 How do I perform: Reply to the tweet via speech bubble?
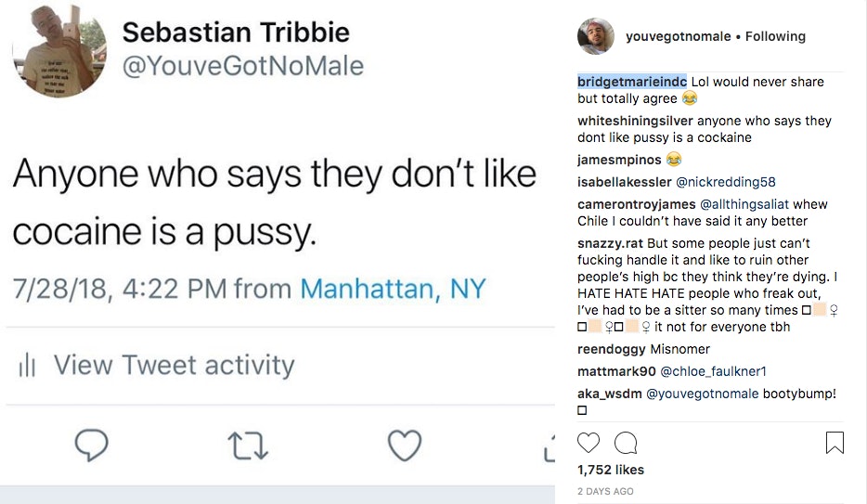tap(91, 446)
